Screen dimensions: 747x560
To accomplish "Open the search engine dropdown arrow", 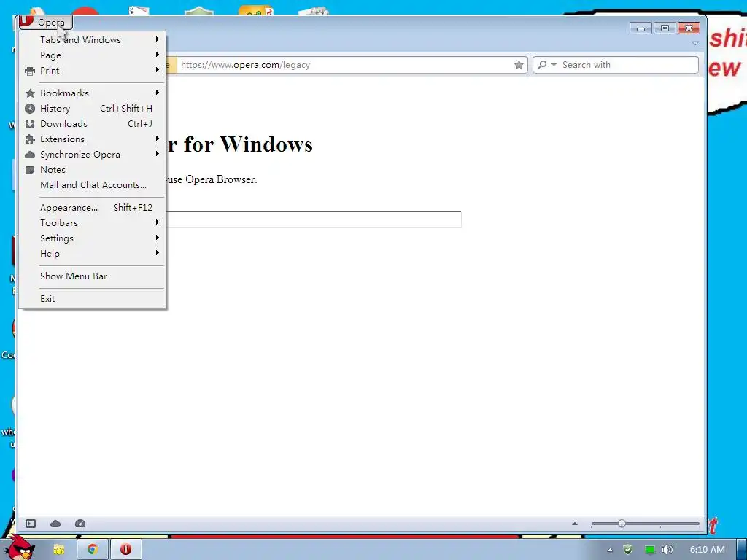I will point(554,65).
